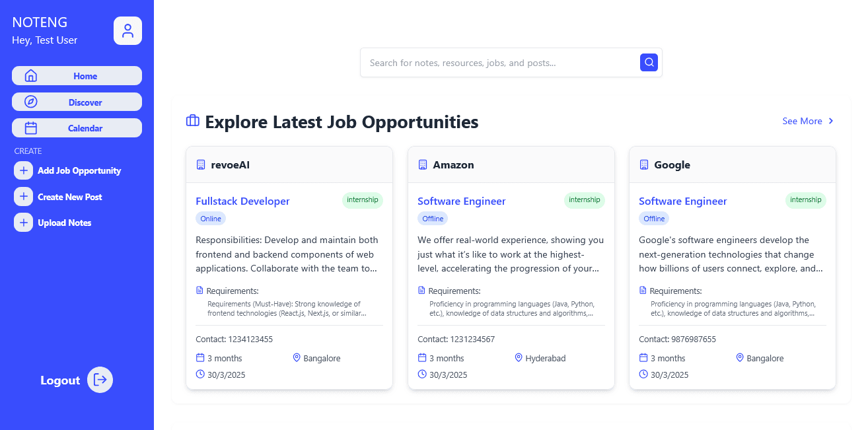The image size is (868, 430).
Task: Click plus icon beside Upload Notes
Action: click(x=23, y=223)
